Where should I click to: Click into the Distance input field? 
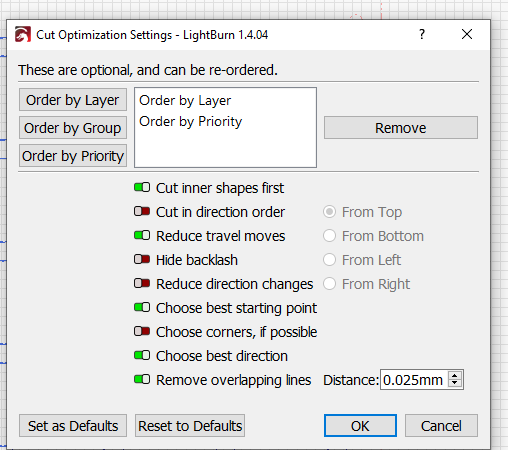point(414,380)
